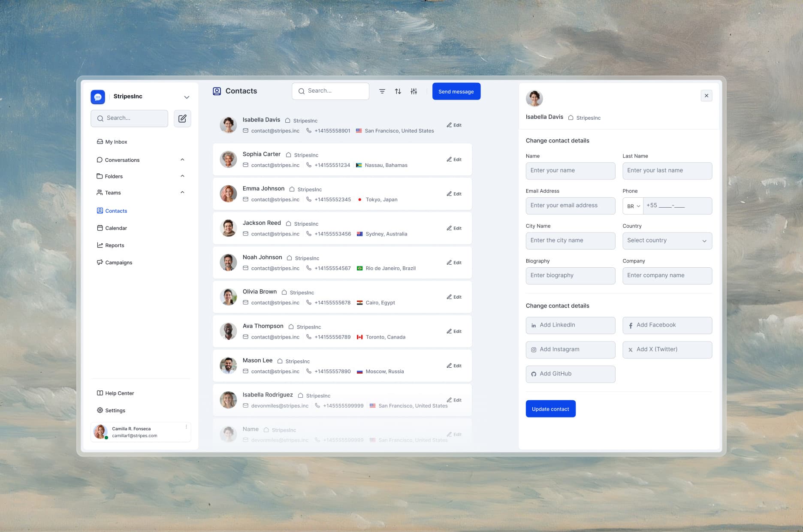Image resolution: width=803 pixels, height=532 pixels.
Task: Click the Add Instagram field
Action: click(x=571, y=350)
